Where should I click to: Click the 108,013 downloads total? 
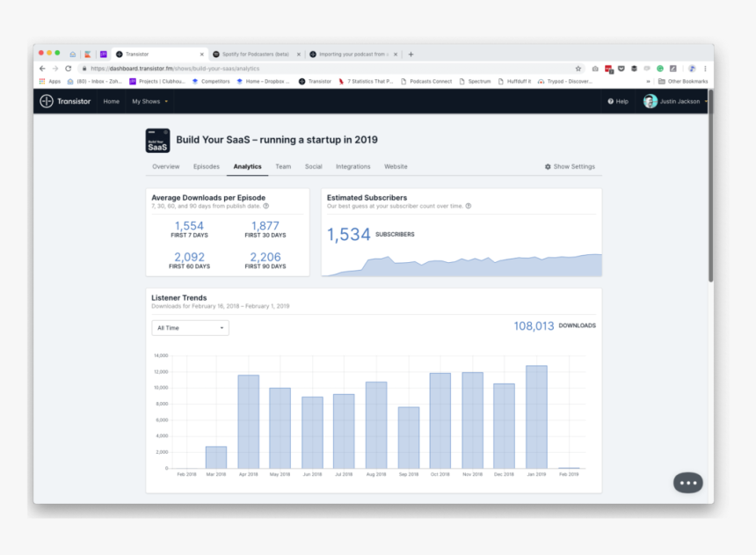[x=534, y=325]
